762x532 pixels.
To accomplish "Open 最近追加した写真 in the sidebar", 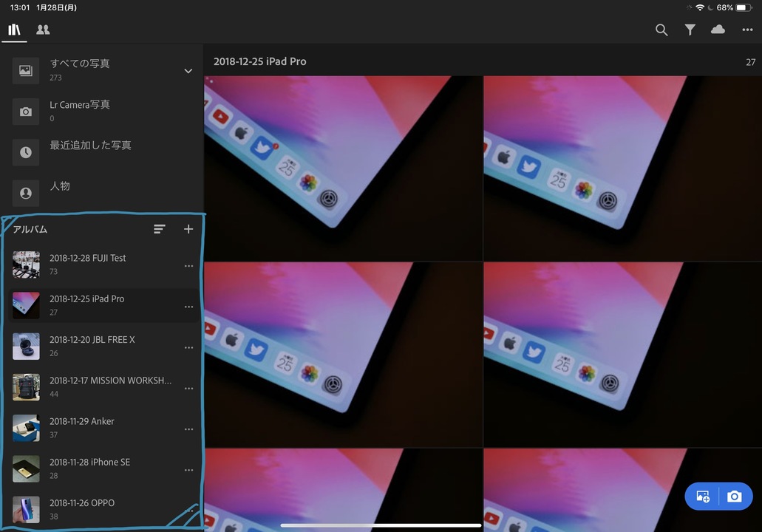I will click(x=102, y=151).
